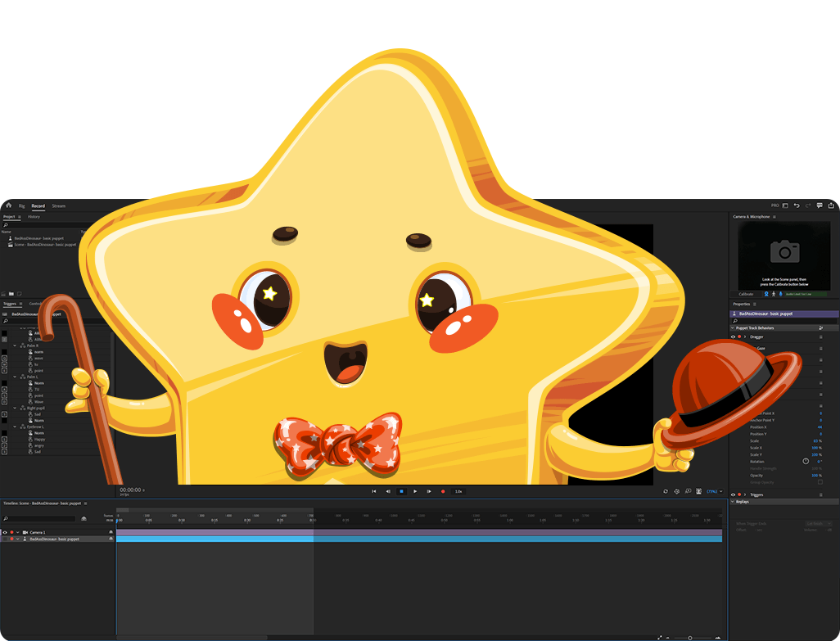Image resolution: width=840 pixels, height=641 pixels.
Task: Click the 1.0x playback speed button
Action: click(x=458, y=491)
